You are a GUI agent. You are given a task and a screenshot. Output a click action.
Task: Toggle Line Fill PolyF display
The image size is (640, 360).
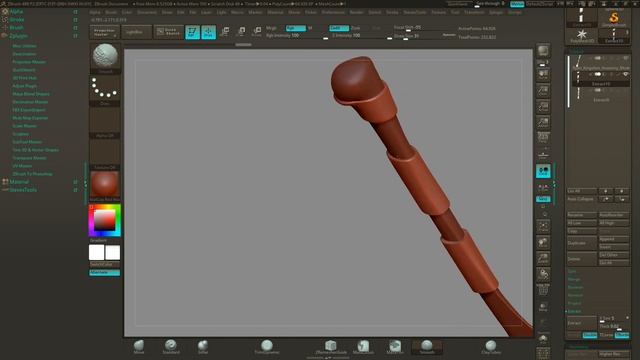click(543, 290)
